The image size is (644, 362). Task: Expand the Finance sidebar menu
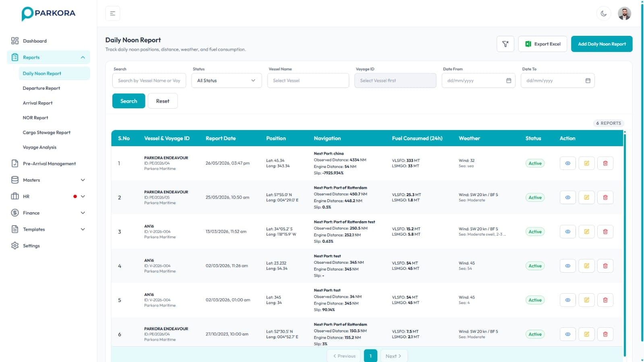coord(48,213)
